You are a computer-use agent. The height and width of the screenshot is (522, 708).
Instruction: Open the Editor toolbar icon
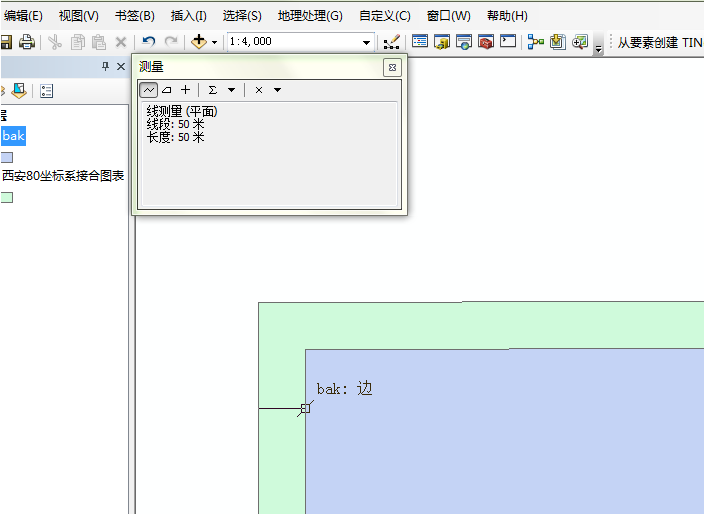click(391, 42)
